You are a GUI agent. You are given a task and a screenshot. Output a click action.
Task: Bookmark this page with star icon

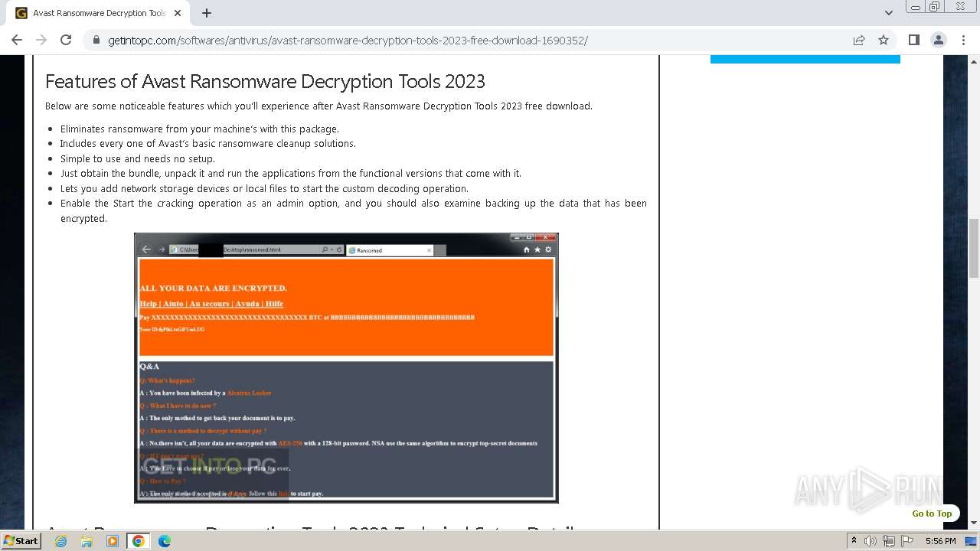click(x=884, y=40)
